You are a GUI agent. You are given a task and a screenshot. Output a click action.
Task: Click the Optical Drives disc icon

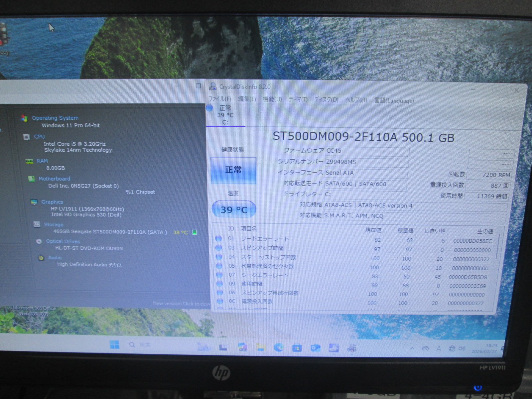pos(39,241)
